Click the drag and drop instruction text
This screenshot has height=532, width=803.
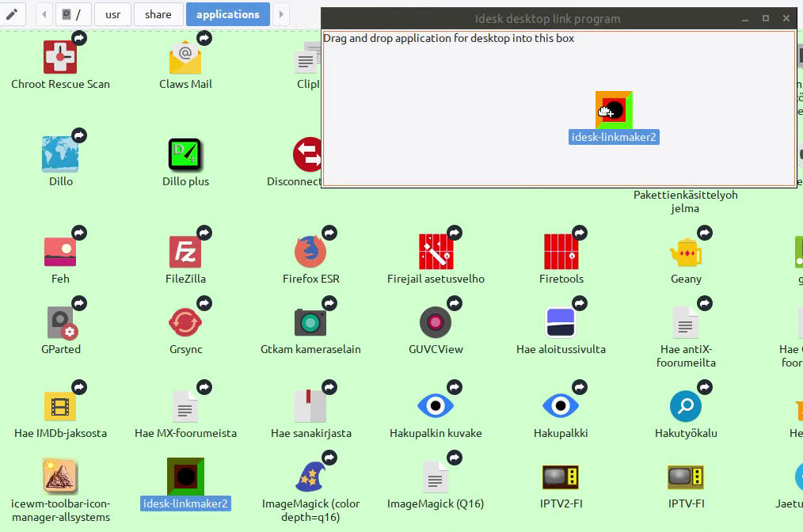pyautogui.click(x=448, y=39)
